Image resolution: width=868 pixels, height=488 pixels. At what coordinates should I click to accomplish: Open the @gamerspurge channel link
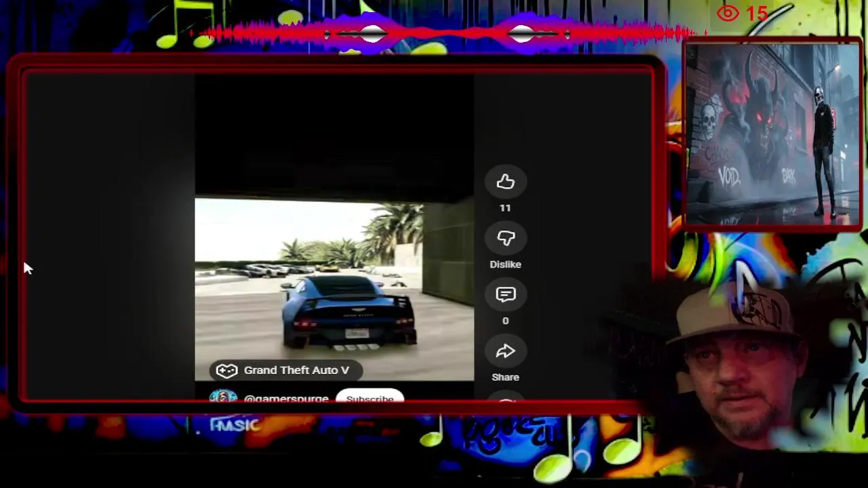point(285,399)
